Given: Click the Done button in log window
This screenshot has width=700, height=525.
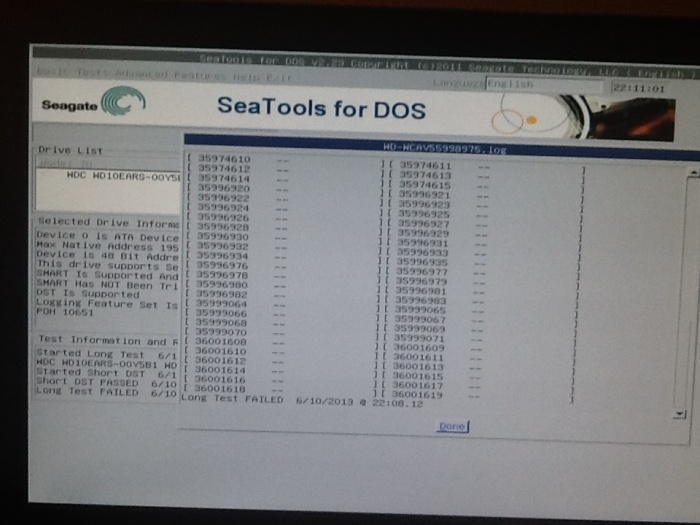Looking at the screenshot, I should coord(453,426).
